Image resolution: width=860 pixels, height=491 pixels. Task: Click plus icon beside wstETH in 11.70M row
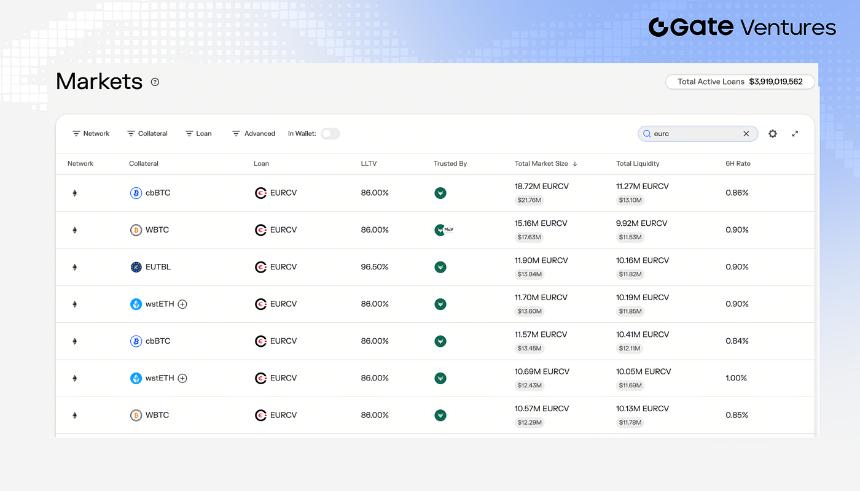coord(183,304)
